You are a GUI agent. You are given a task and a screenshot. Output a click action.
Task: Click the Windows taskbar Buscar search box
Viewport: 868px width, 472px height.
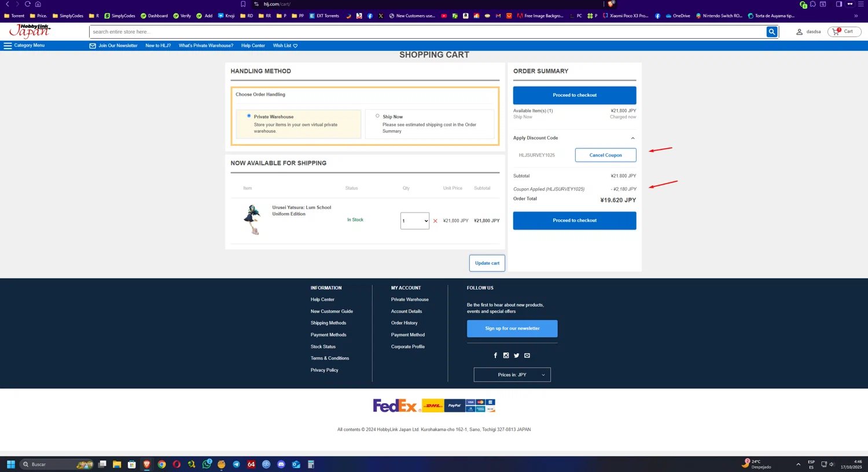point(57,464)
